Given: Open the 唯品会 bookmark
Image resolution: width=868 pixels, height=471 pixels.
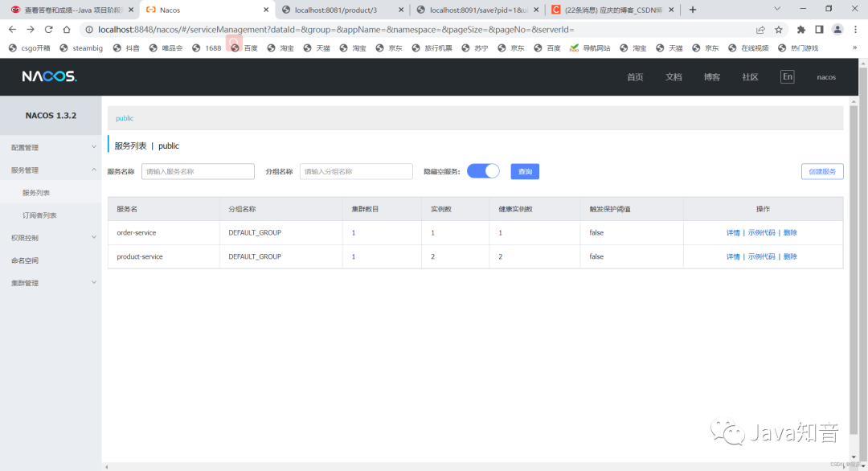Looking at the screenshot, I should (166, 48).
